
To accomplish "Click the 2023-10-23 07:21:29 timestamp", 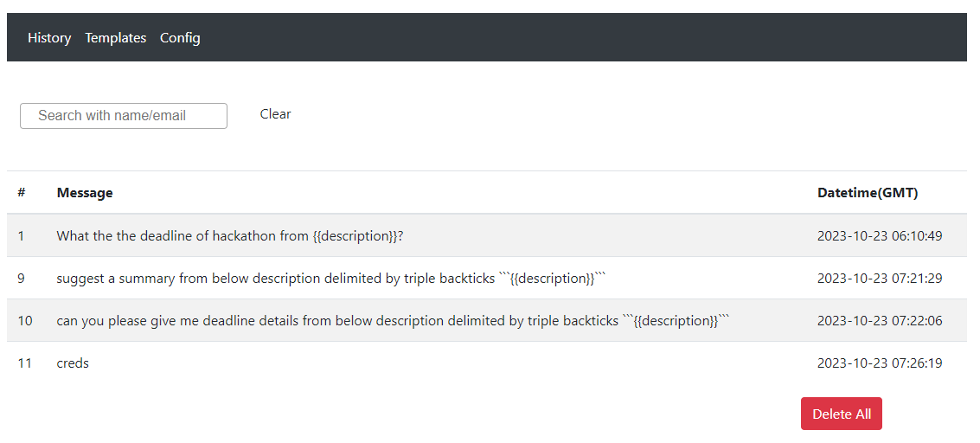I will [880, 279].
